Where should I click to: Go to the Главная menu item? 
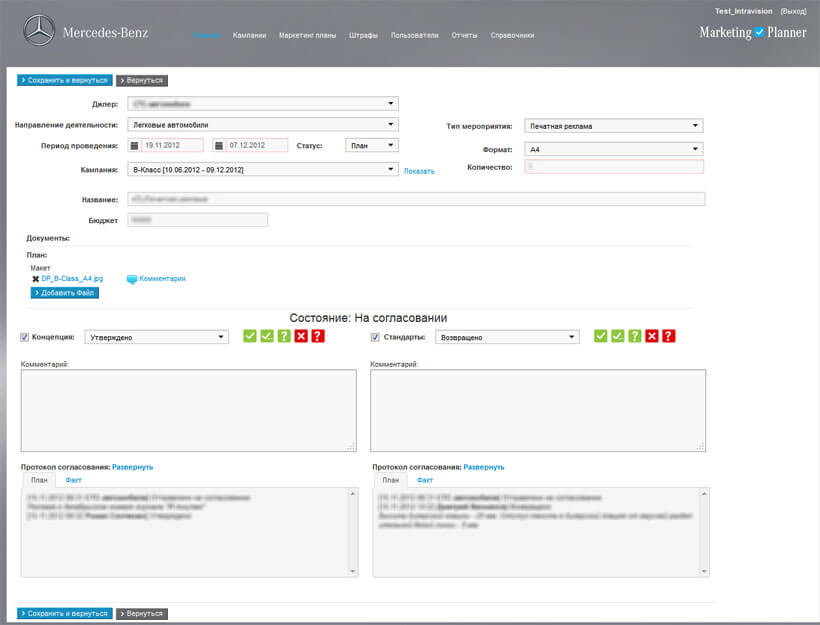coord(206,36)
